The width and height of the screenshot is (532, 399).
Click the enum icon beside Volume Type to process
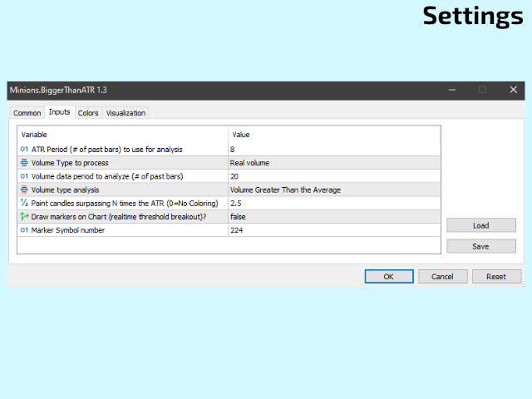click(24, 163)
